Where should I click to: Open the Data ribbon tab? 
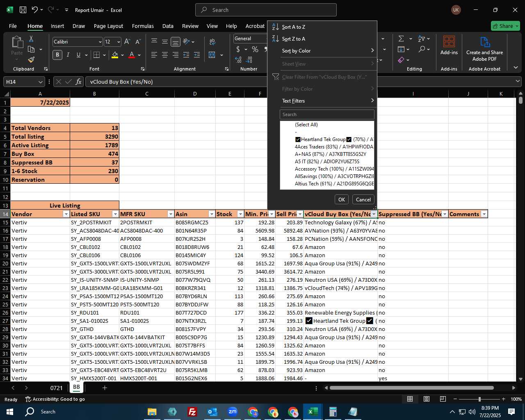click(x=168, y=26)
